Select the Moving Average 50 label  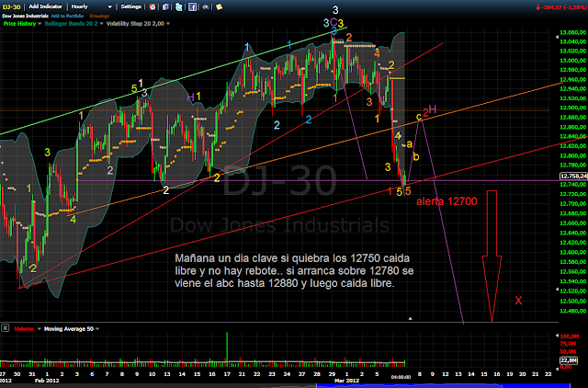point(69,329)
